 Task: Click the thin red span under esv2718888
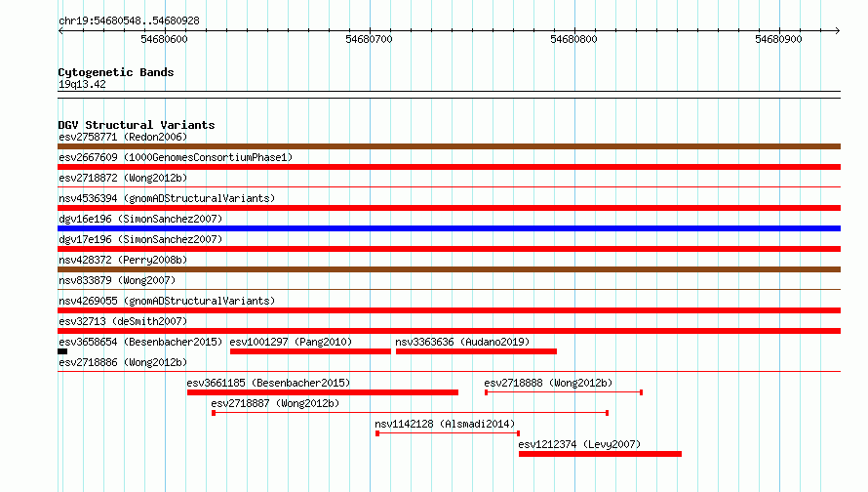click(x=564, y=392)
